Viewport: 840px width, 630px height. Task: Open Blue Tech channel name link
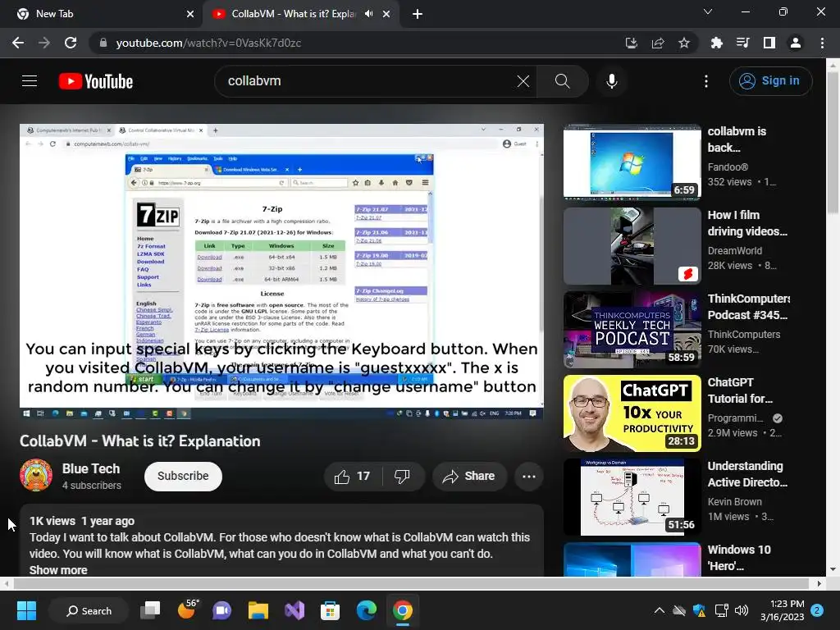click(x=90, y=468)
